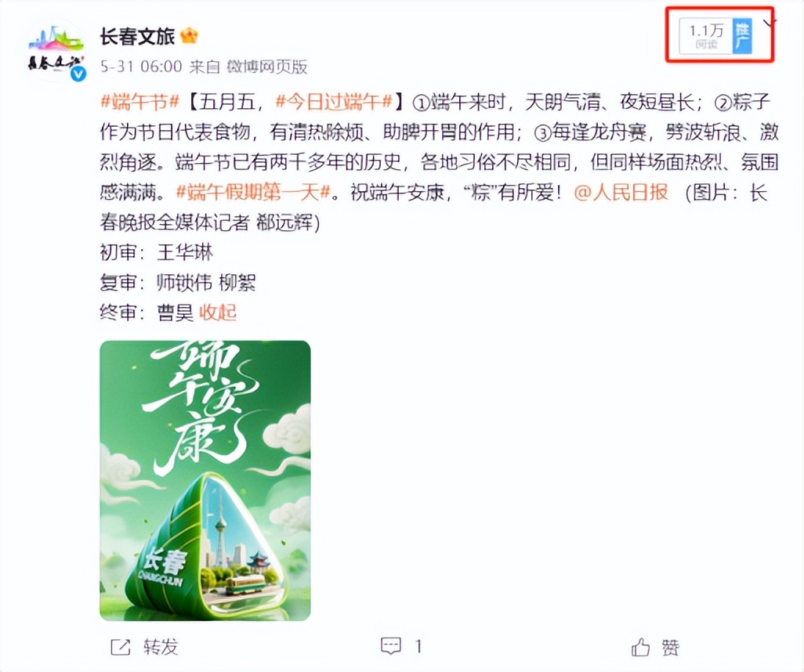
Task: Open the #端午假期第一天# hashtag
Action: [253, 193]
